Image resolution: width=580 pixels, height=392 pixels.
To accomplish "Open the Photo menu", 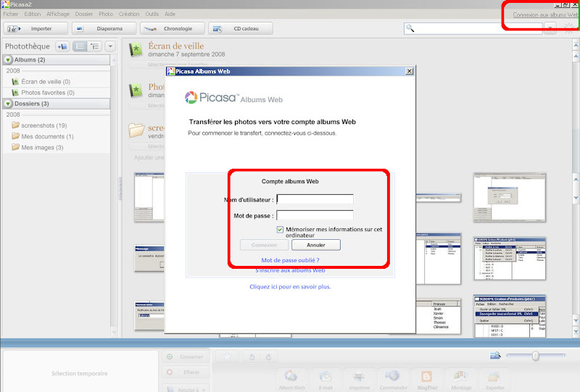I will click(x=106, y=14).
